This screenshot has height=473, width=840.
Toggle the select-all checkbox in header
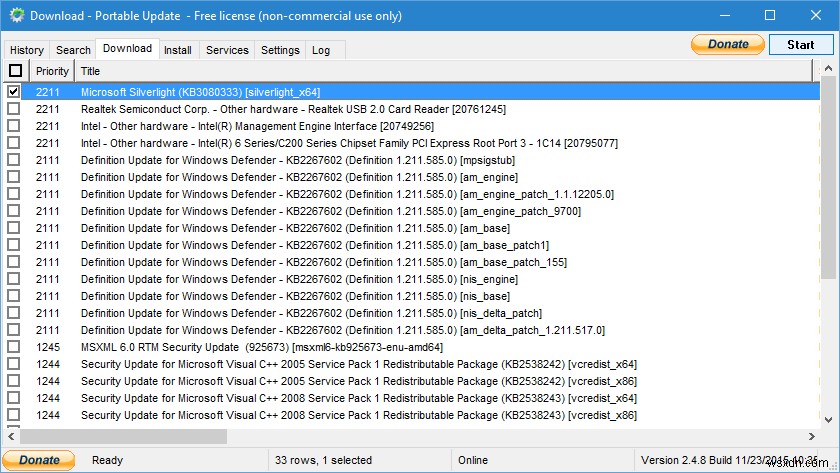[x=16, y=71]
